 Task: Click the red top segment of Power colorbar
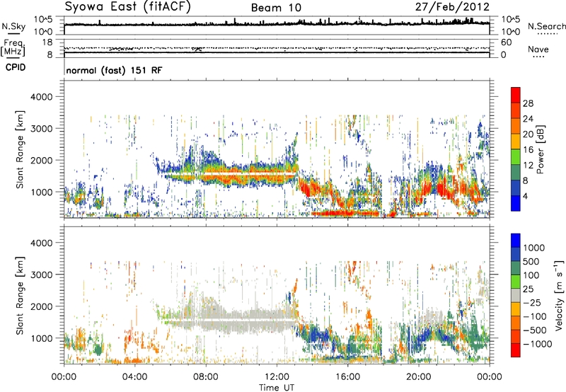pos(516,96)
